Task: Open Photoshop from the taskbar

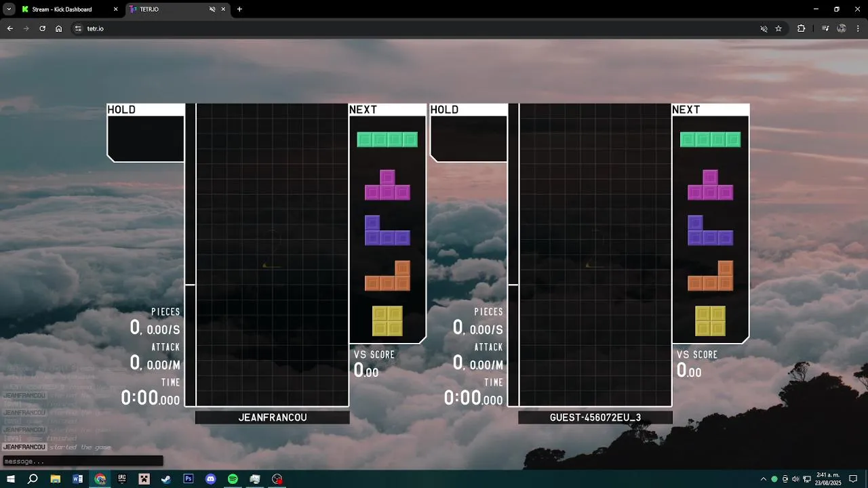Action: click(x=189, y=479)
